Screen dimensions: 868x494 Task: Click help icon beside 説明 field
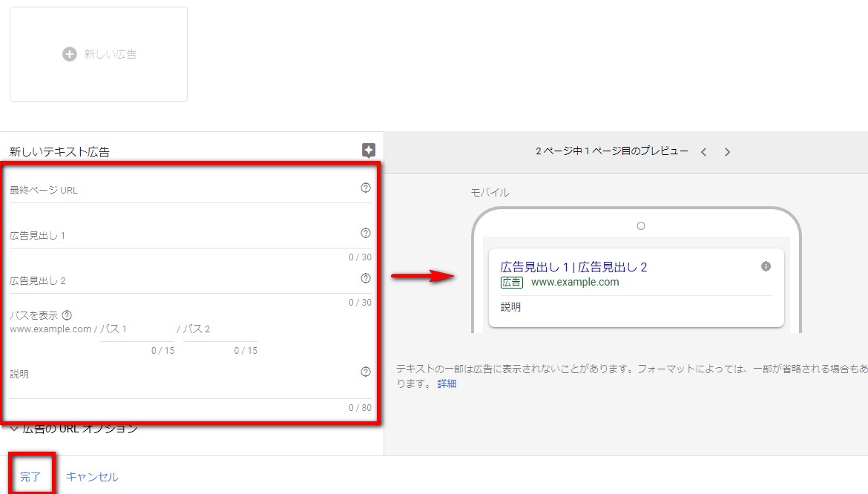click(365, 372)
